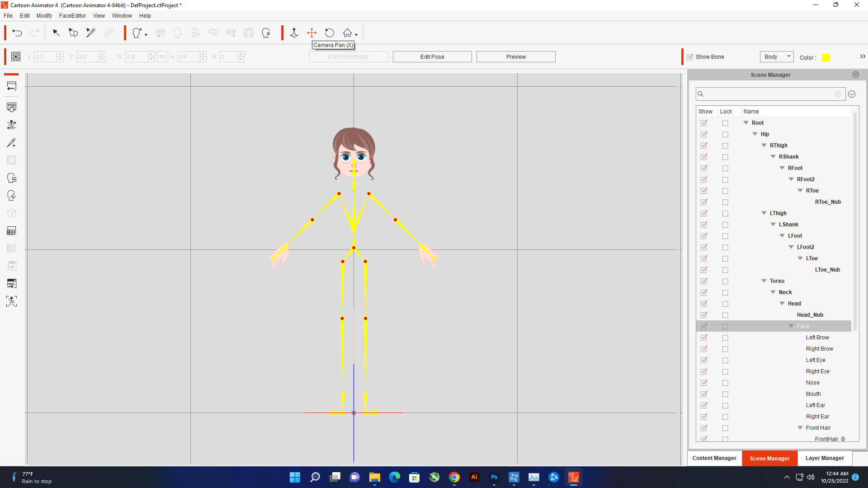
Task: Click the stage mode icon in sidebar
Action: click(x=11, y=86)
